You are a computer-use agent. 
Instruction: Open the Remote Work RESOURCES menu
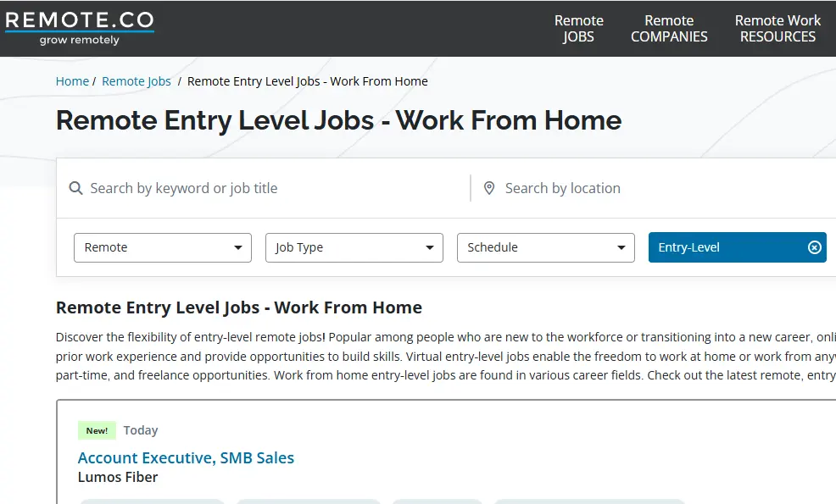click(x=777, y=28)
